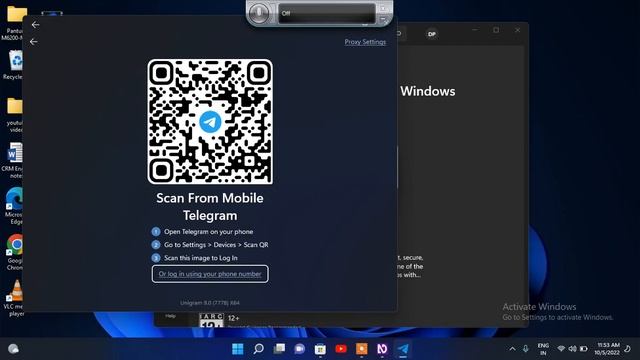Click step 'Scan this image to Log In'
Viewport: 640px width, 360px height.
[x=200, y=258]
